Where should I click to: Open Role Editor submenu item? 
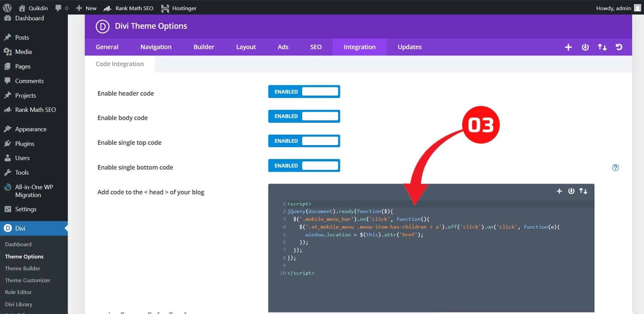18,292
